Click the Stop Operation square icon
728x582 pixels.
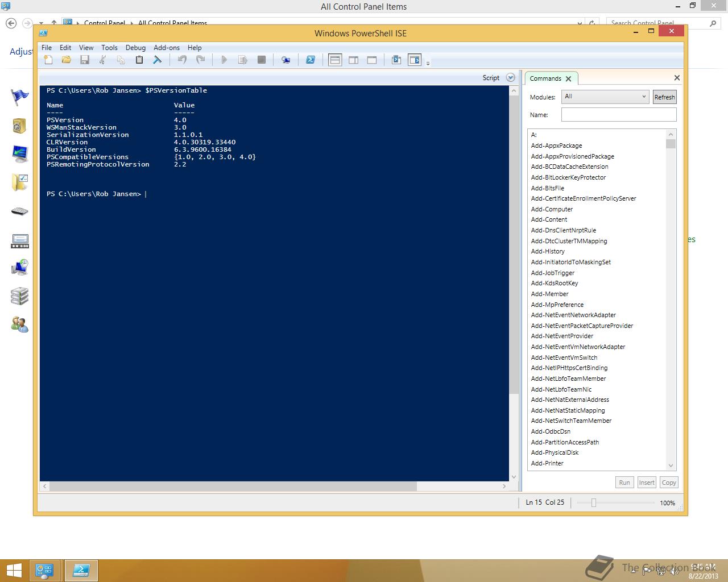click(262, 60)
